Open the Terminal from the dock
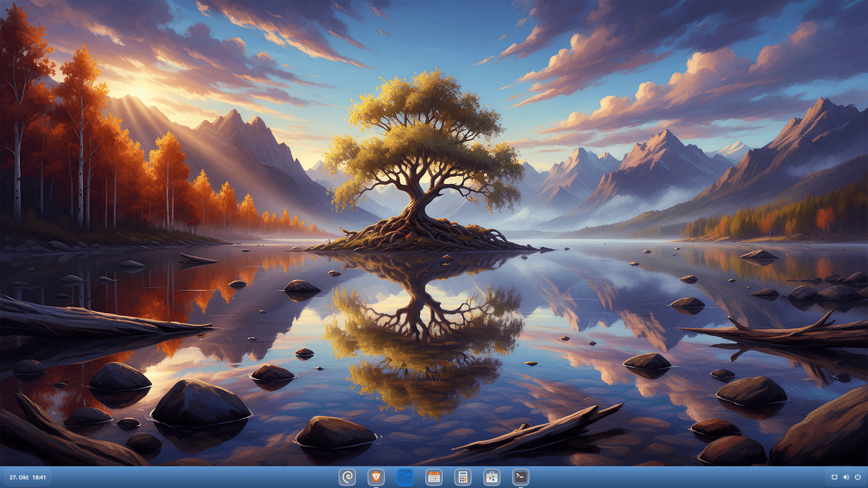The height and width of the screenshot is (488, 868). click(x=520, y=477)
